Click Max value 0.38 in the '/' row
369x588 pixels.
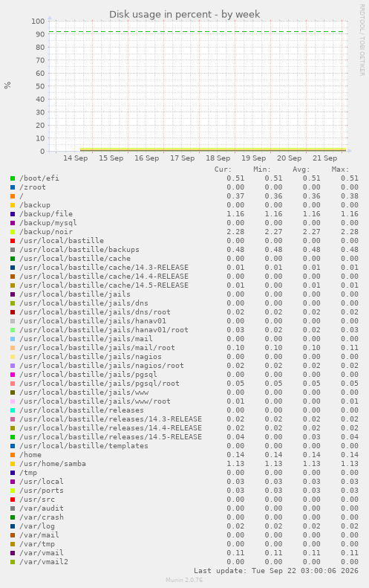tap(350, 196)
